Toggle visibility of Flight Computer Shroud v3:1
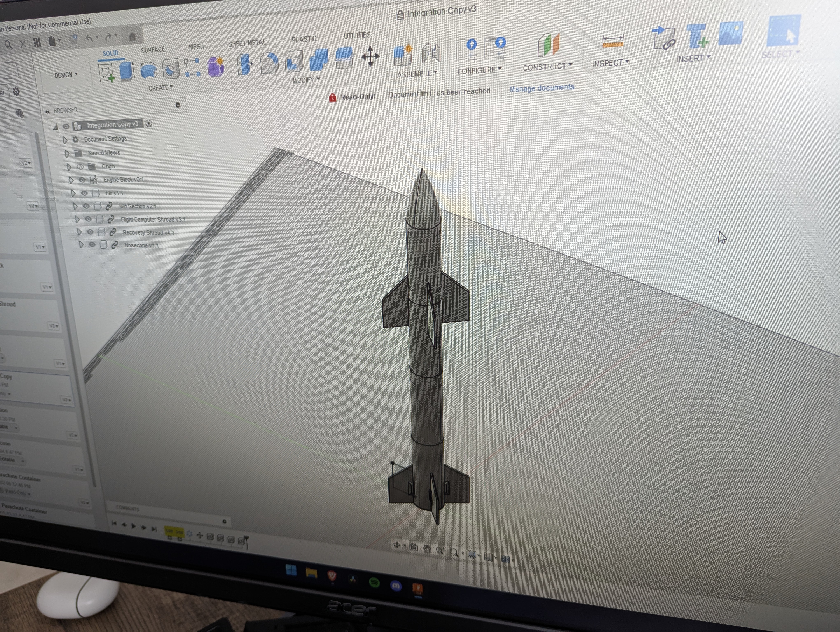This screenshot has width=840, height=632. click(x=88, y=219)
